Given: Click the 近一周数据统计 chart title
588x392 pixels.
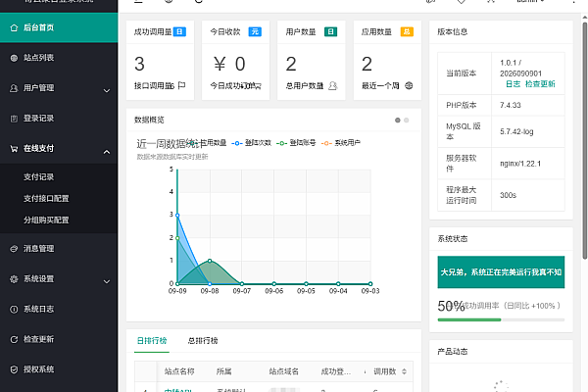Looking at the screenshot, I should click(x=171, y=144).
